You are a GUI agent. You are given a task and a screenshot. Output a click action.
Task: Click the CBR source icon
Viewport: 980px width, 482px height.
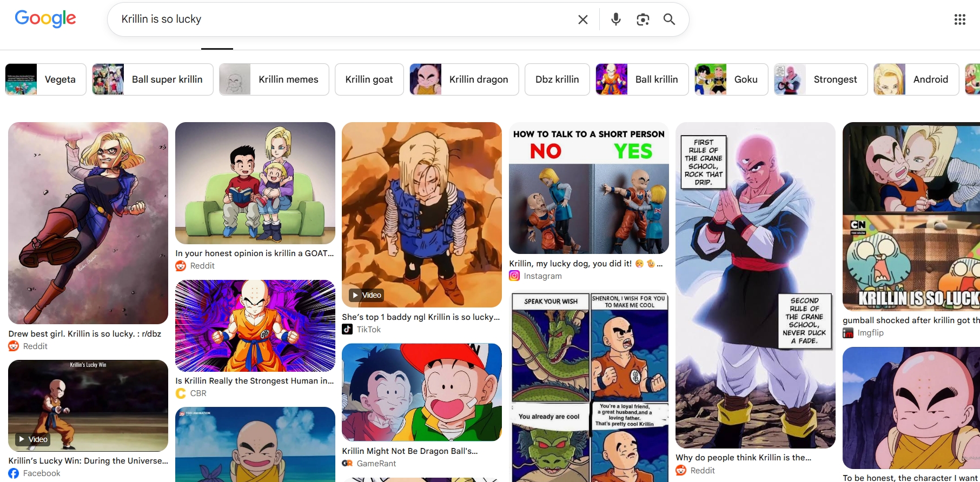(181, 393)
